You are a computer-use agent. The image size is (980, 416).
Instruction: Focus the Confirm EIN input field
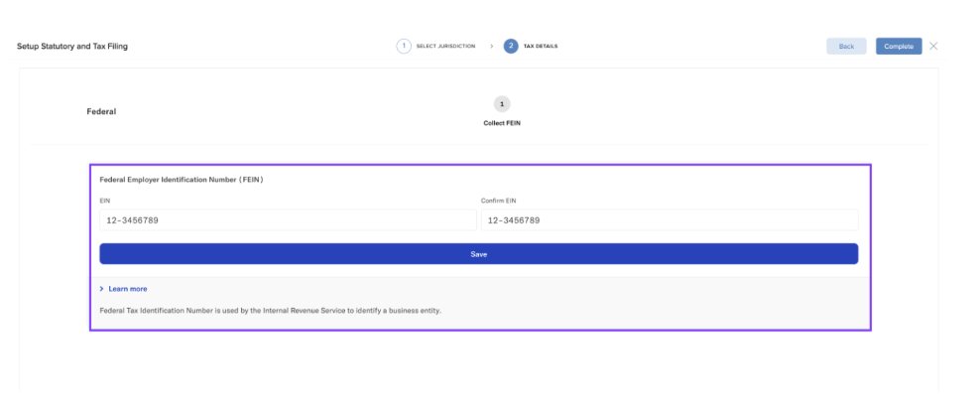coord(669,220)
